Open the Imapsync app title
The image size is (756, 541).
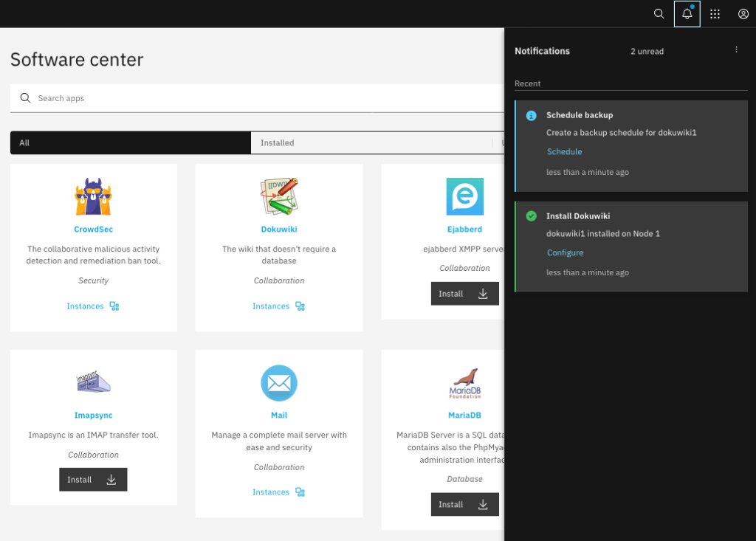coord(94,415)
